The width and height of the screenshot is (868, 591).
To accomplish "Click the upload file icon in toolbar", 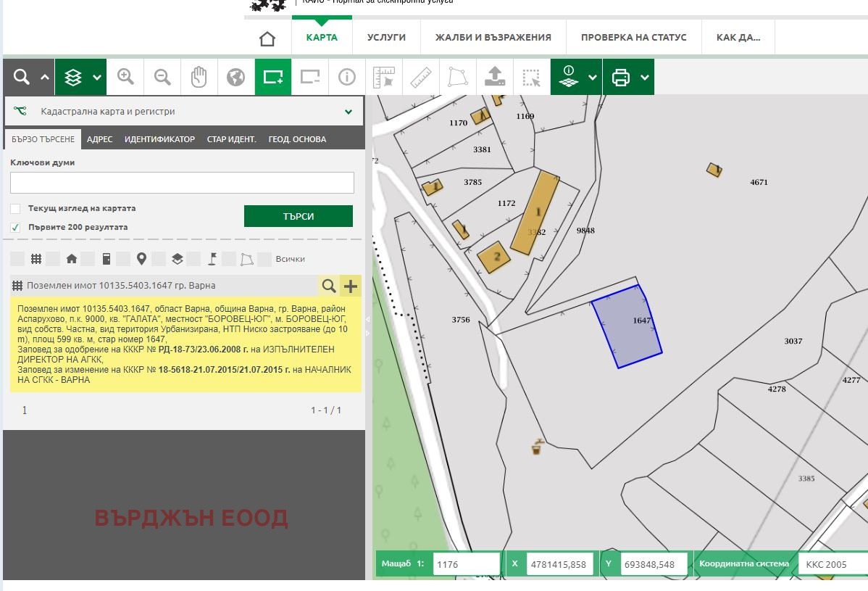I will coord(495,77).
